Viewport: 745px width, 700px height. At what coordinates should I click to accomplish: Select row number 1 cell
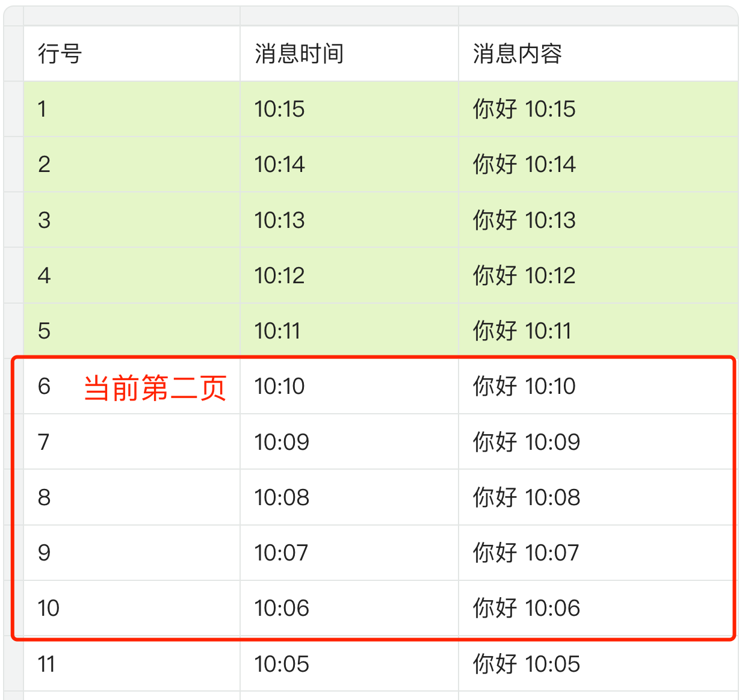pyautogui.click(x=42, y=109)
